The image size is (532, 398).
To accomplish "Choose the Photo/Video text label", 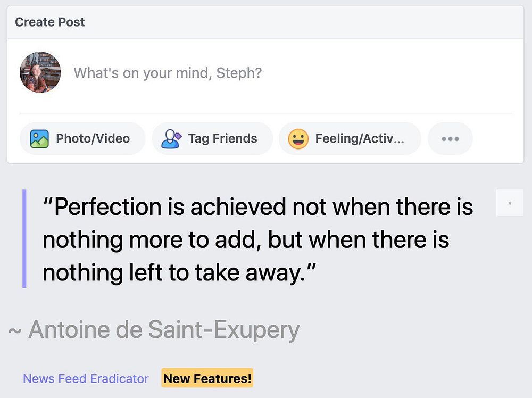I will pyautogui.click(x=93, y=138).
